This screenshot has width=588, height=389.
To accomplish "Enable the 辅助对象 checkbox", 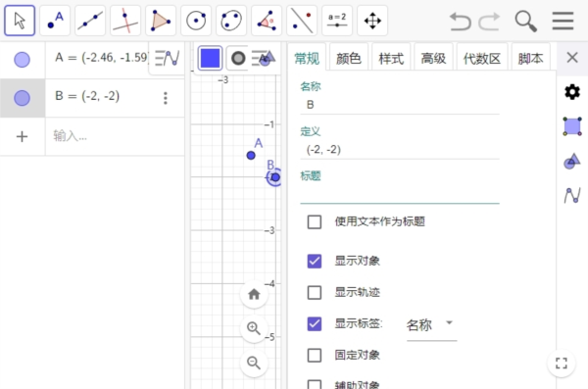I will click(315, 384).
